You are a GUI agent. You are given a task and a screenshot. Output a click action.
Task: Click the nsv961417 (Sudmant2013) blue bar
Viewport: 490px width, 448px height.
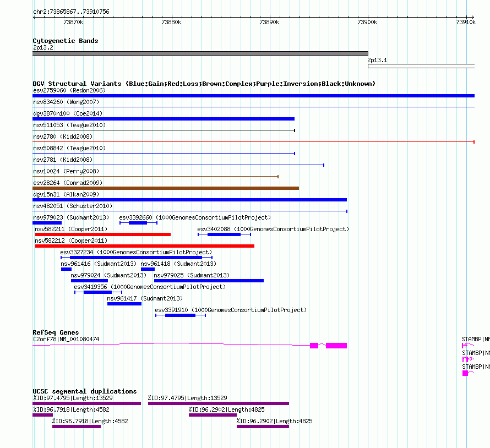point(124,304)
